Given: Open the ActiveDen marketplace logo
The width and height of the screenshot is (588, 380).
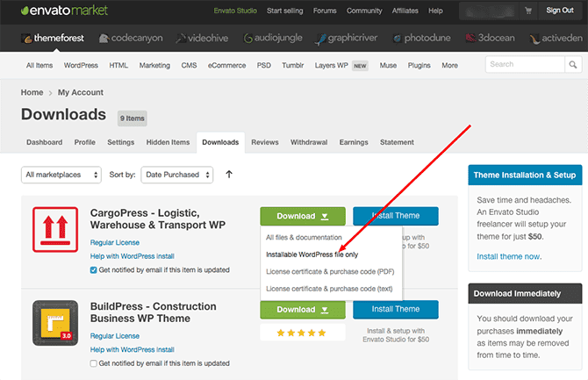Looking at the screenshot, I should (556, 38).
